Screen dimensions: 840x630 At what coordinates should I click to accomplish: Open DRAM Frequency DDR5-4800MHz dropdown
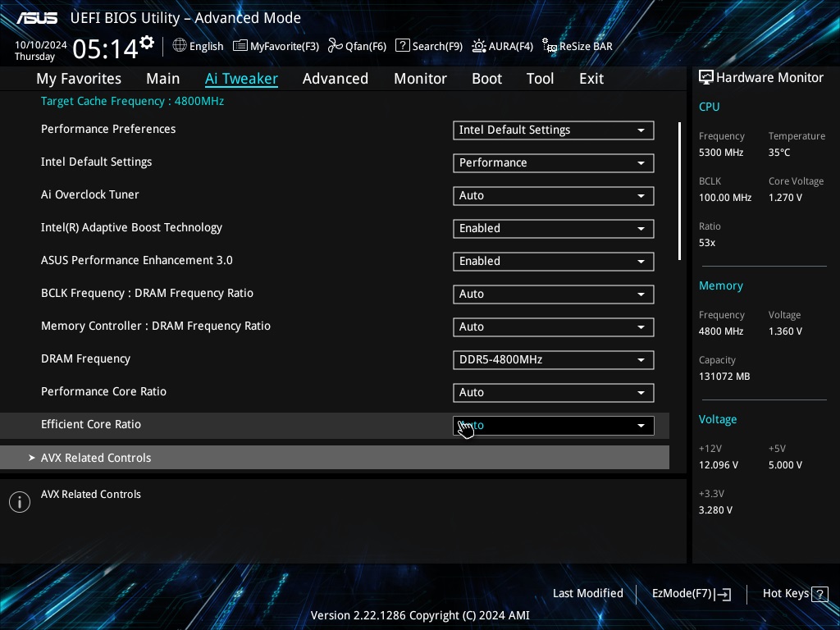[554, 360]
